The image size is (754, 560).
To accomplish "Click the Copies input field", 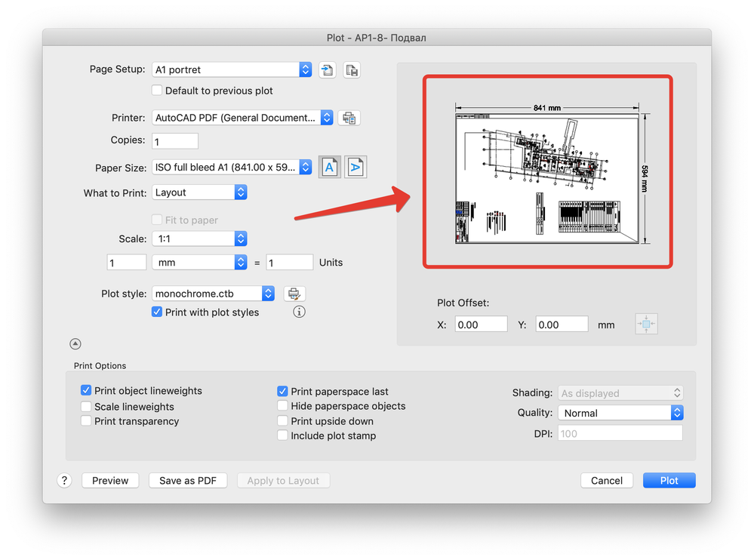I will pos(175,141).
